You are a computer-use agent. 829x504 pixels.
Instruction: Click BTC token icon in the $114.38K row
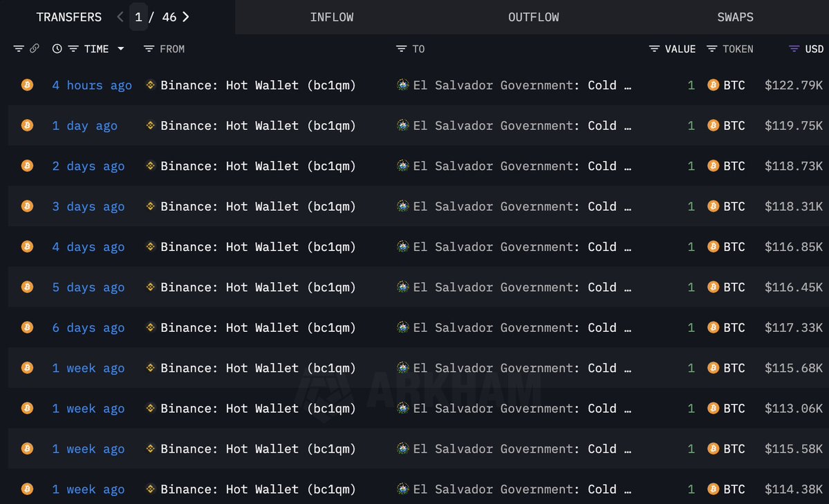(x=714, y=489)
